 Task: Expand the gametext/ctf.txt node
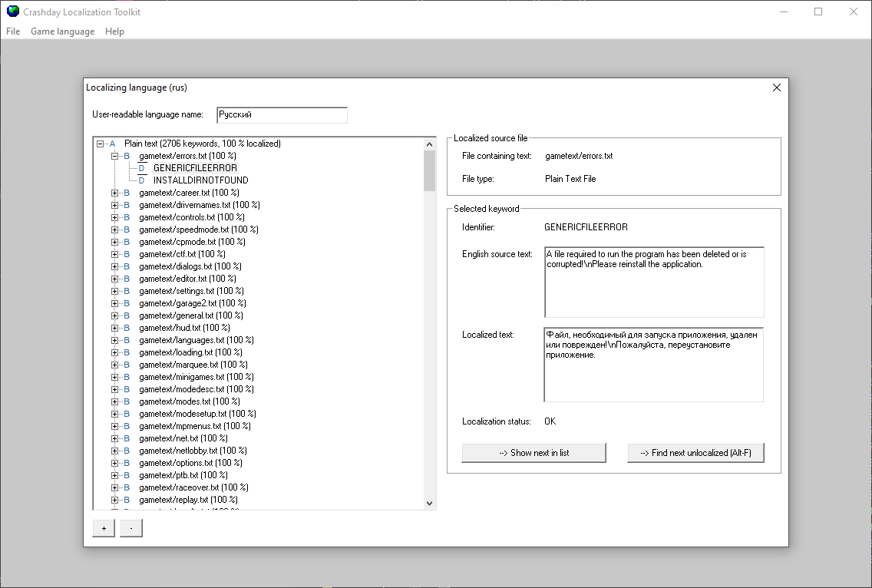(114, 253)
